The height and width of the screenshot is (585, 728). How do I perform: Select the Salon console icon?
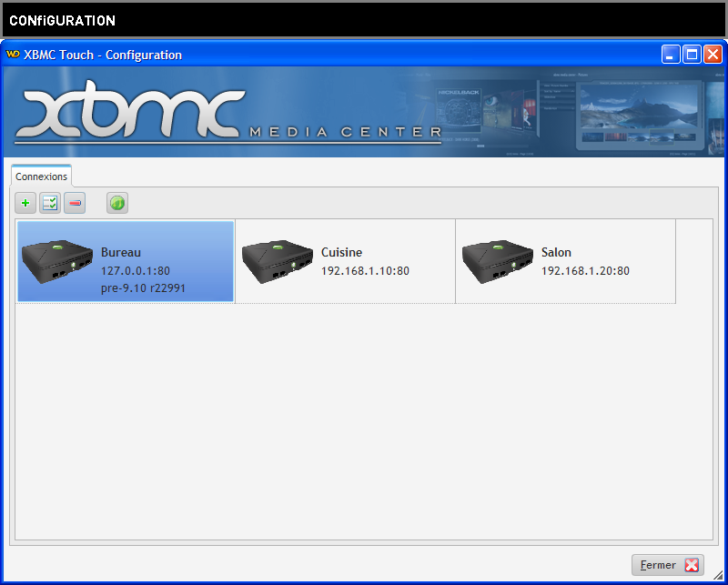pyautogui.click(x=497, y=261)
